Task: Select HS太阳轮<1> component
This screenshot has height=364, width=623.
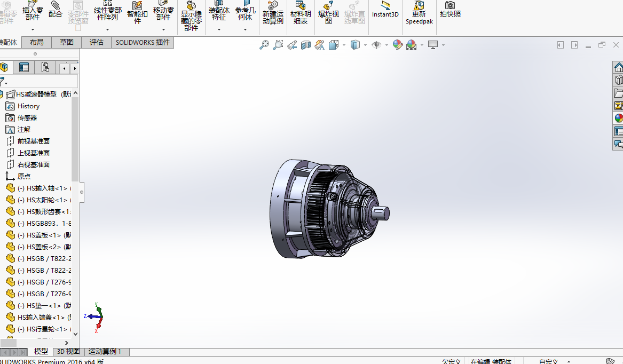Action: tap(38, 200)
